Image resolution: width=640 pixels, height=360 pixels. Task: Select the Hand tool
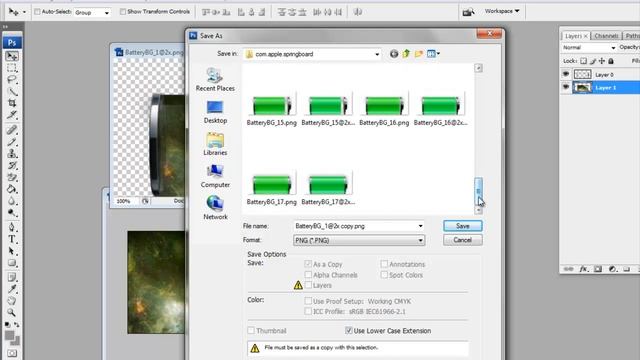point(12,301)
